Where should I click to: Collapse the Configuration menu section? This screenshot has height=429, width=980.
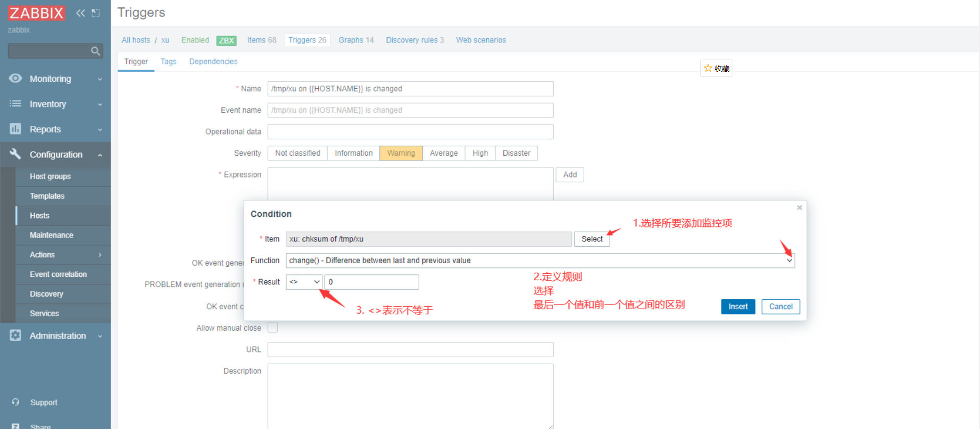click(x=100, y=155)
